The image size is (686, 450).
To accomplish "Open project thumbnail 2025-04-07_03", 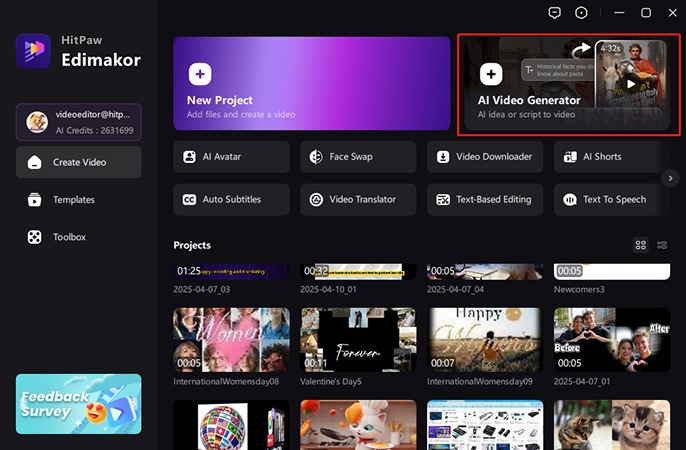I will (x=231, y=272).
